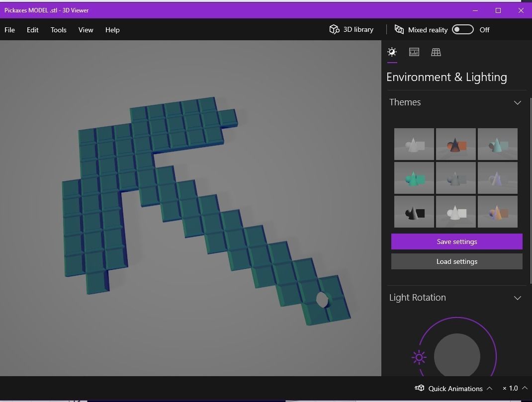
Task: Select the faint lavender theme thumbnail
Action: coord(497,178)
